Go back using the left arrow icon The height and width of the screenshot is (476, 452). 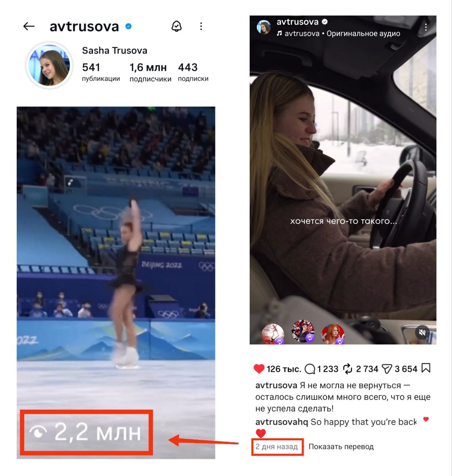(x=29, y=26)
